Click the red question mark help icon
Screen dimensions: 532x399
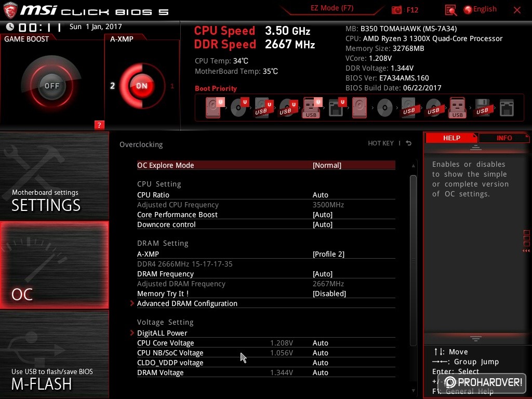click(99, 125)
